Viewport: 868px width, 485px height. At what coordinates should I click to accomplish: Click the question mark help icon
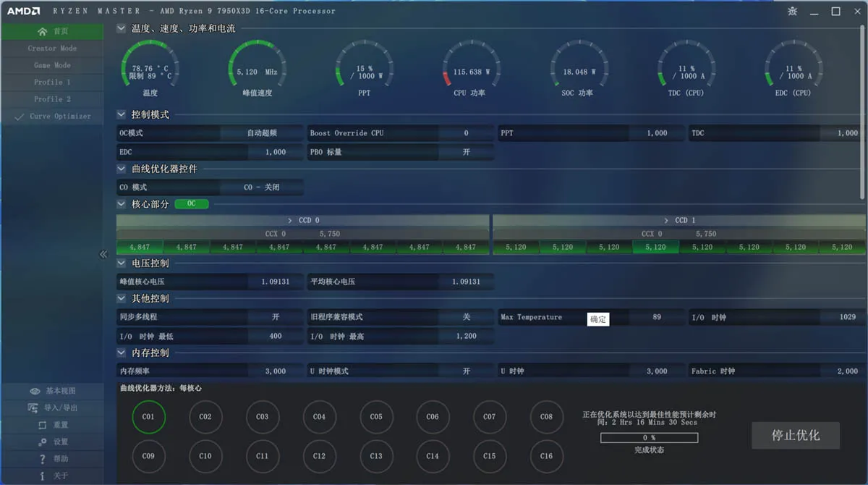tap(43, 459)
